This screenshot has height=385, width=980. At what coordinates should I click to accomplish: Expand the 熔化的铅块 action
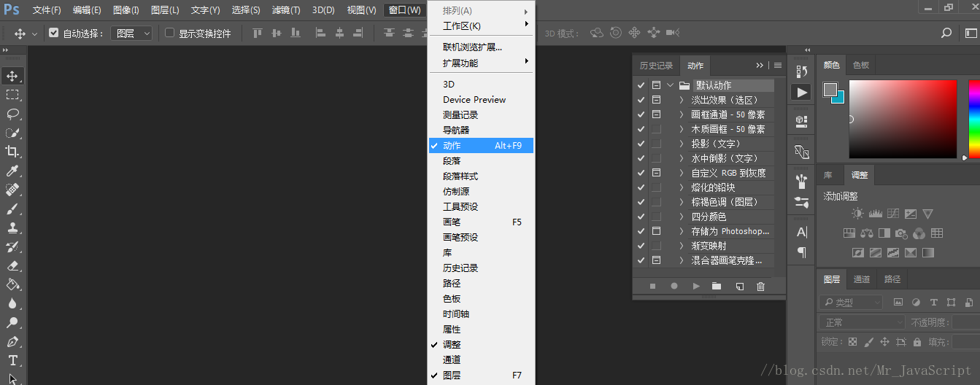tap(682, 187)
